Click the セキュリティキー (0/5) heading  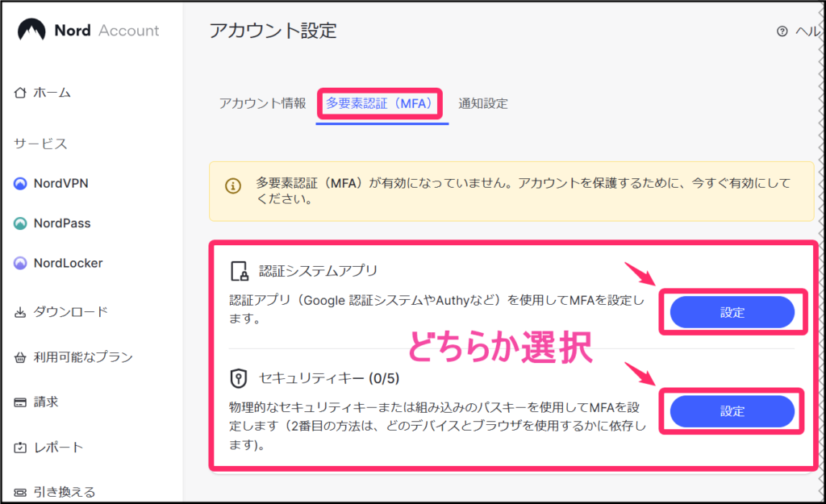pos(329,378)
